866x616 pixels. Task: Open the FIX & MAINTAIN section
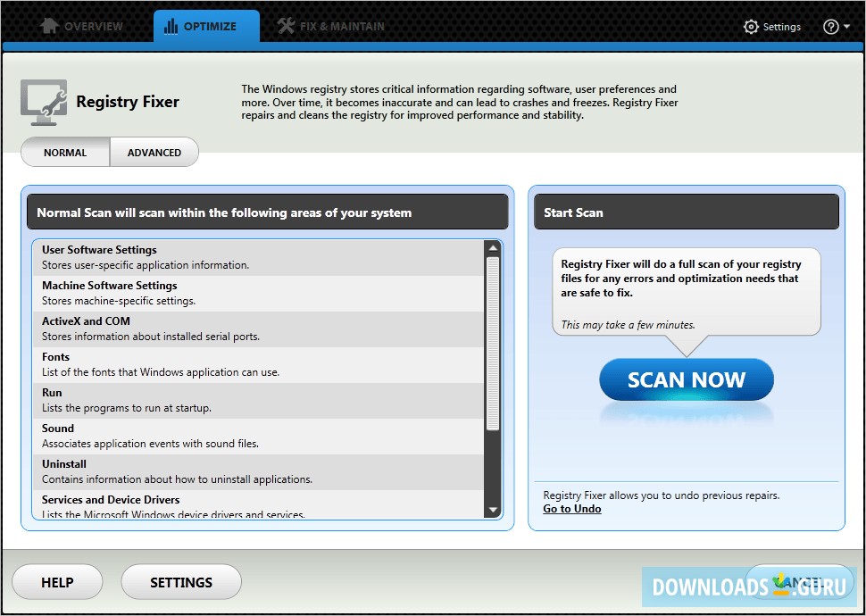(330, 26)
